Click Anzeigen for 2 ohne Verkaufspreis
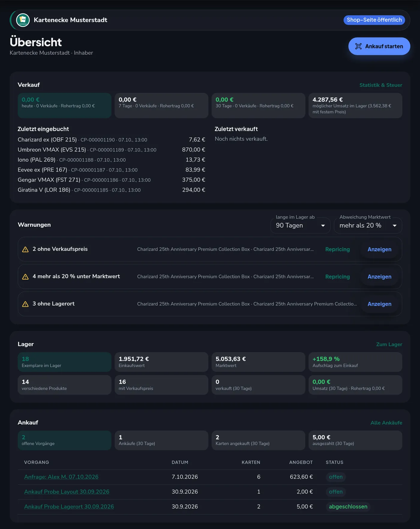The width and height of the screenshot is (420, 529). pyautogui.click(x=379, y=250)
